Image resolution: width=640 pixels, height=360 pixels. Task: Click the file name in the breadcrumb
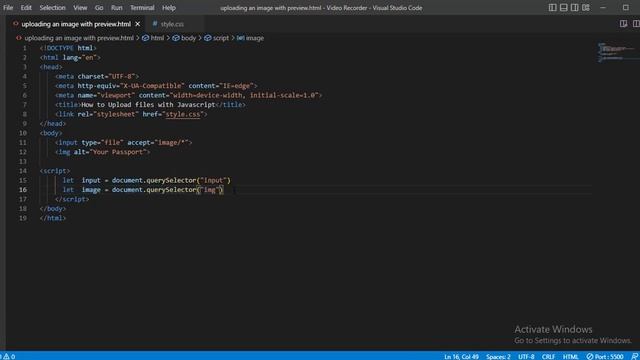click(79, 38)
